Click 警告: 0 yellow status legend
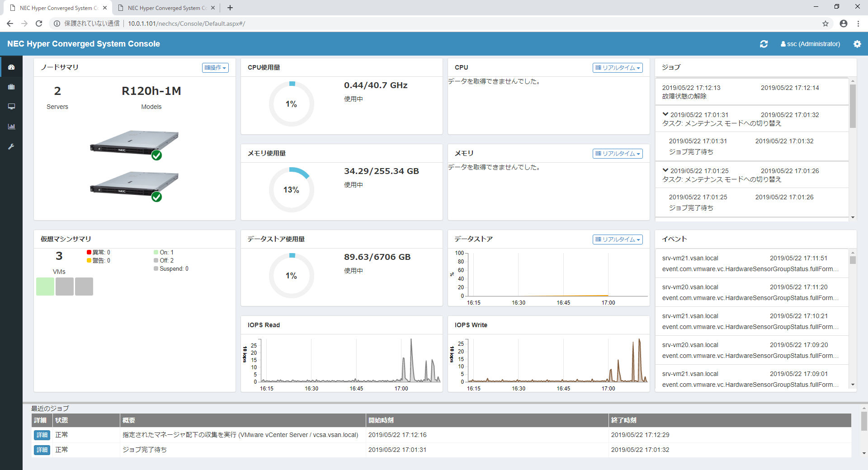868x470 pixels. 99,260
